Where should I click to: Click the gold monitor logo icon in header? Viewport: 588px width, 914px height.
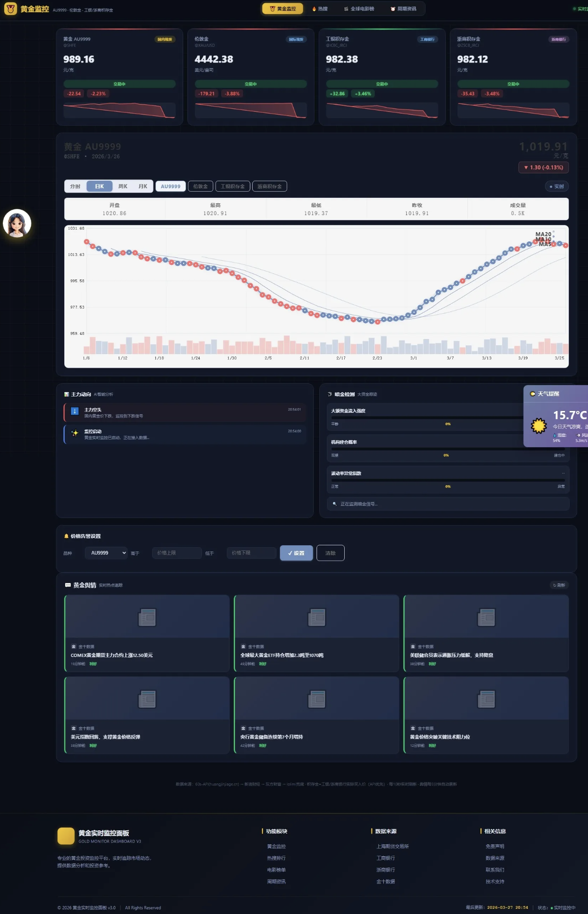pyautogui.click(x=10, y=9)
